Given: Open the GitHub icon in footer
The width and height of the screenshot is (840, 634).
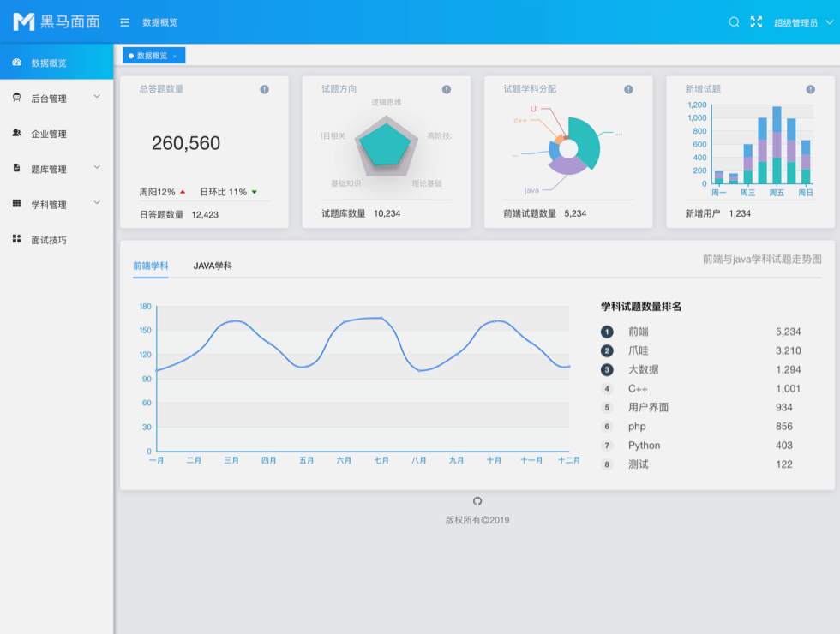Looking at the screenshot, I should tap(477, 501).
